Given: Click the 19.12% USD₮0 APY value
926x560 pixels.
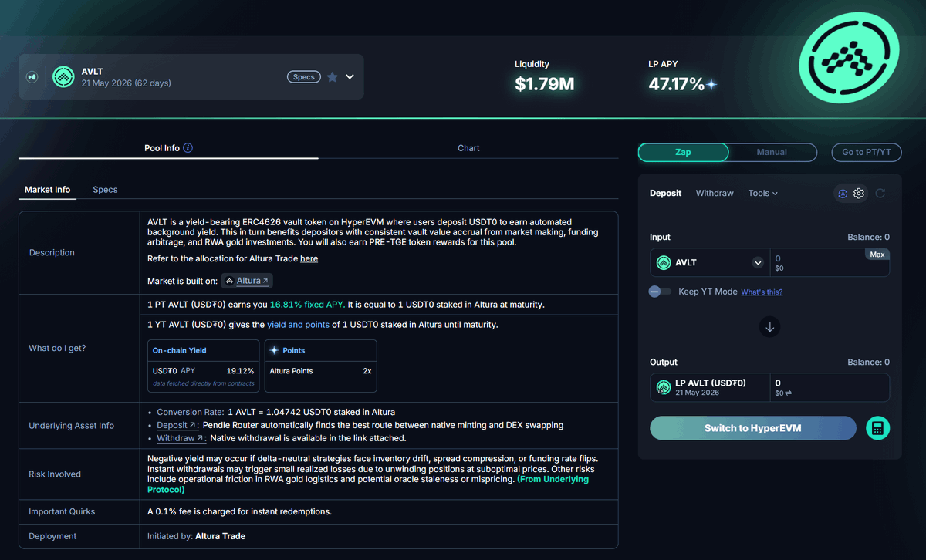Looking at the screenshot, I should pyautogui.click(x=240, y=371).
